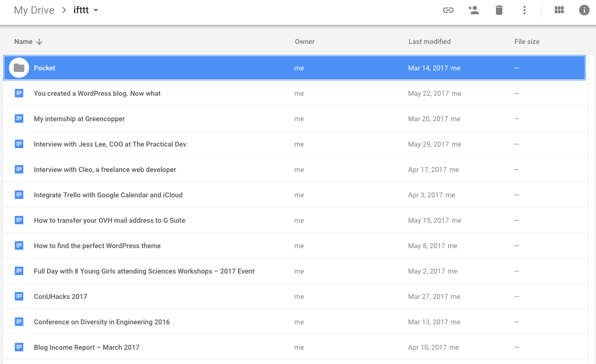Viewport: 596px width, 364px height.
Task: Select Interview with Jess Lee document
Action: click(295, 144)
